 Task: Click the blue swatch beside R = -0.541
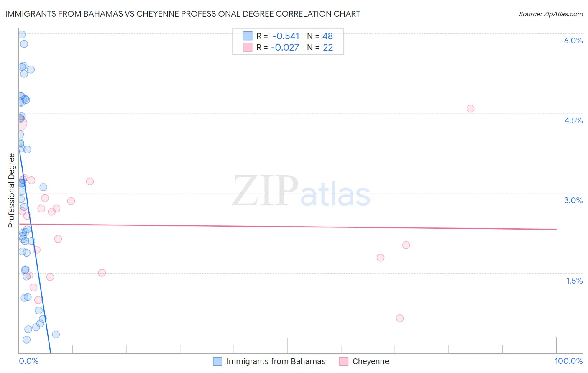(248, 36)
